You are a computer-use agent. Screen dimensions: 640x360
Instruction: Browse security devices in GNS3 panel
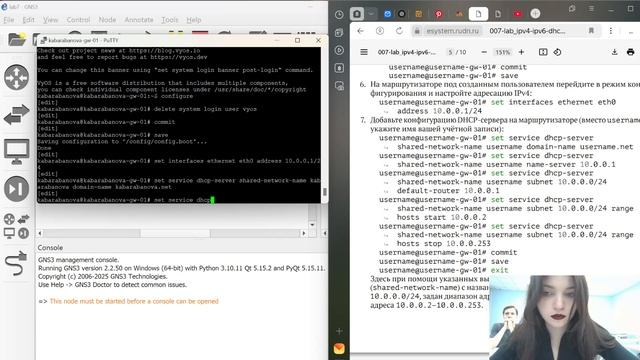(x=16, y=189)
